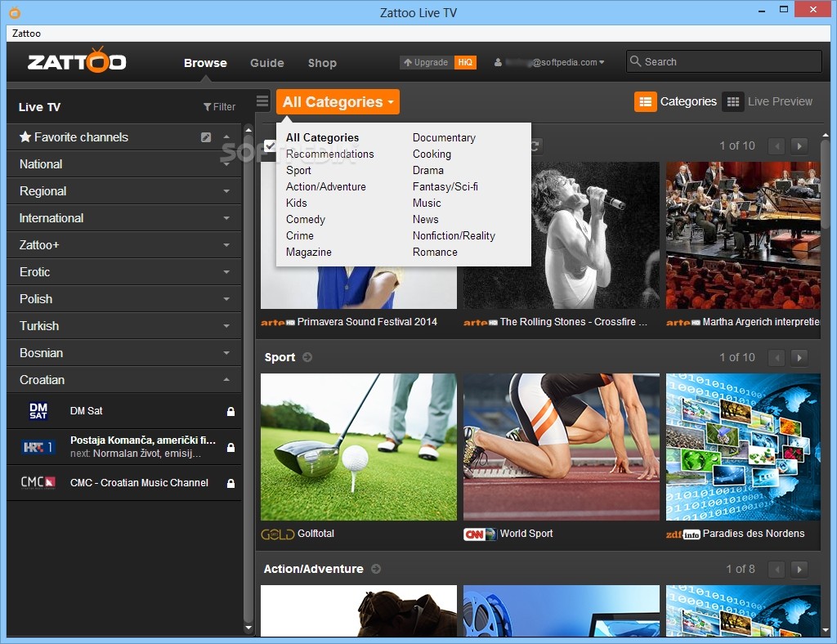Click the HiQ badge

tap(465, 62)
